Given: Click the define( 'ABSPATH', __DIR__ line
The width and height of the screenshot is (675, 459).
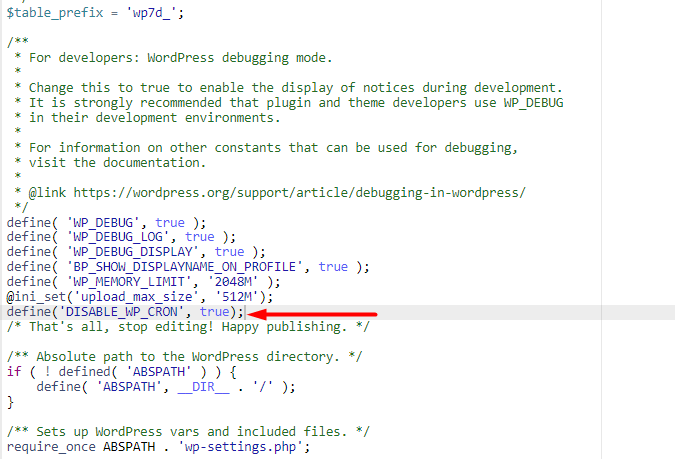Looking at the screenshot, I should click(166, 387).
